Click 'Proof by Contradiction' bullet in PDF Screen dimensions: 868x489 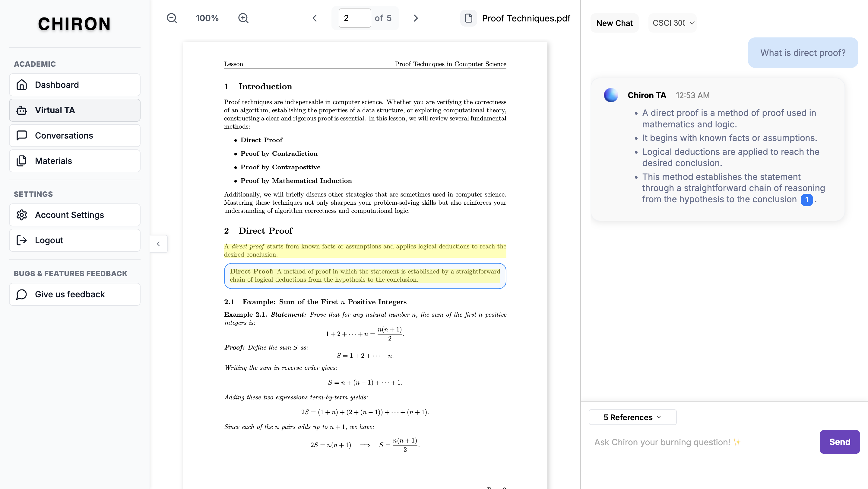(279, 153)
